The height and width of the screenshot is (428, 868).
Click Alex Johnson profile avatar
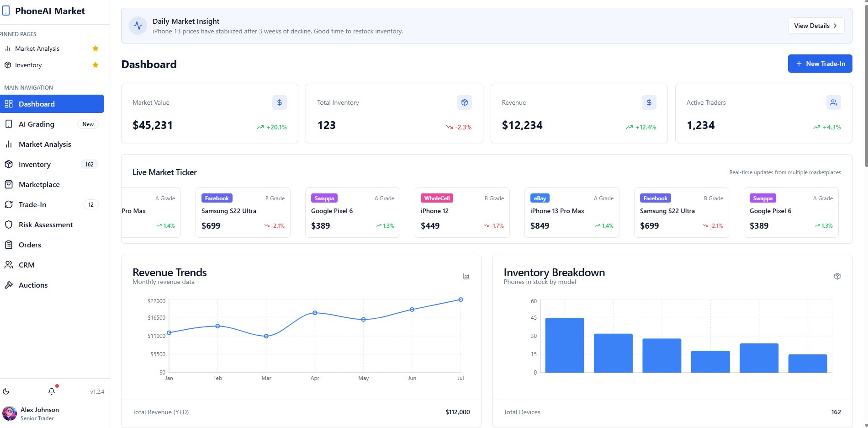[x=10, y=413]
